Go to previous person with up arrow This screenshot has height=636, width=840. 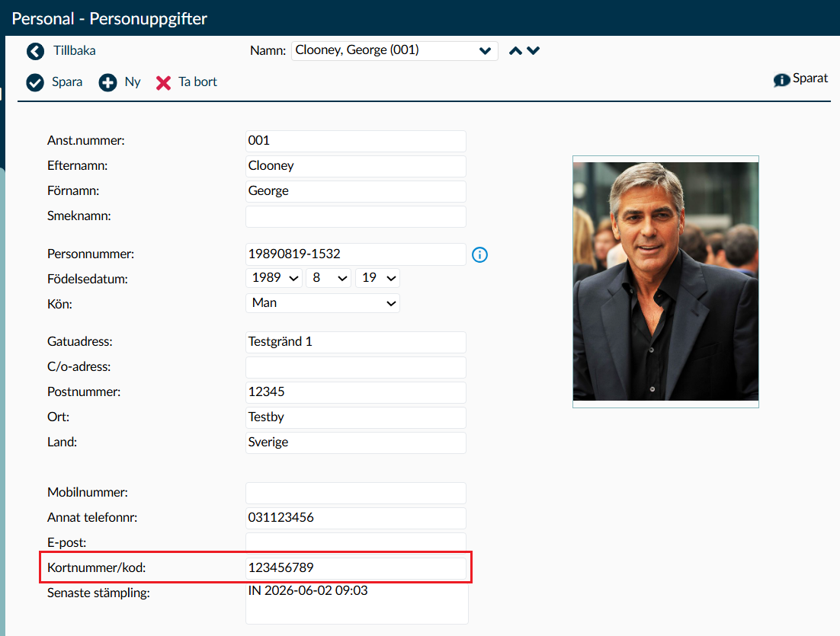(515, 51)
